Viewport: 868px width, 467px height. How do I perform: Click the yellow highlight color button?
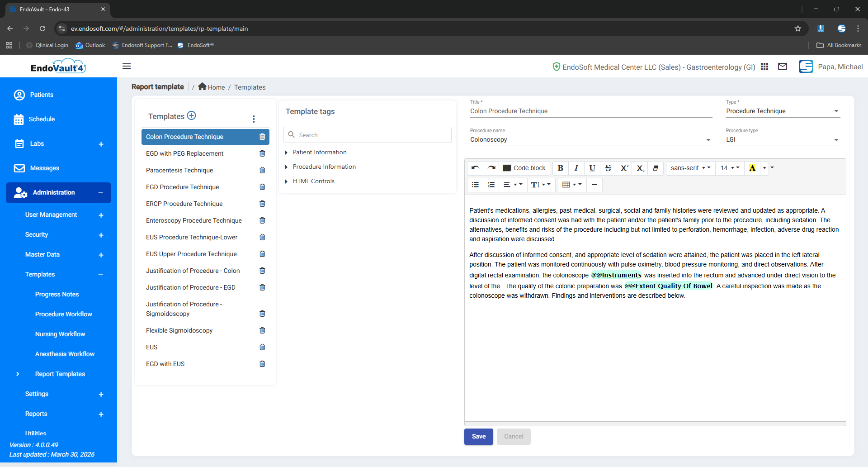pos(752,168)
